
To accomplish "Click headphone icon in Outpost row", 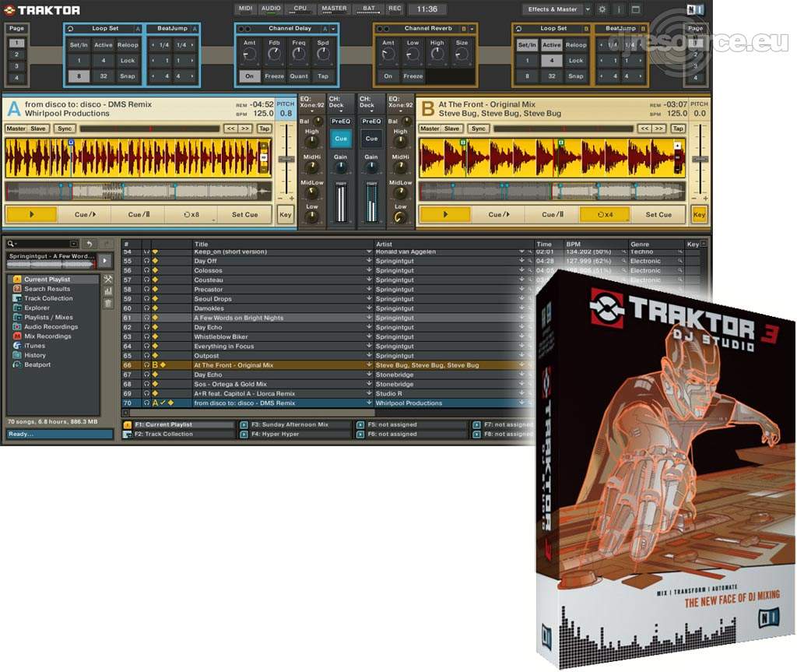I will [x=147, y=356].
